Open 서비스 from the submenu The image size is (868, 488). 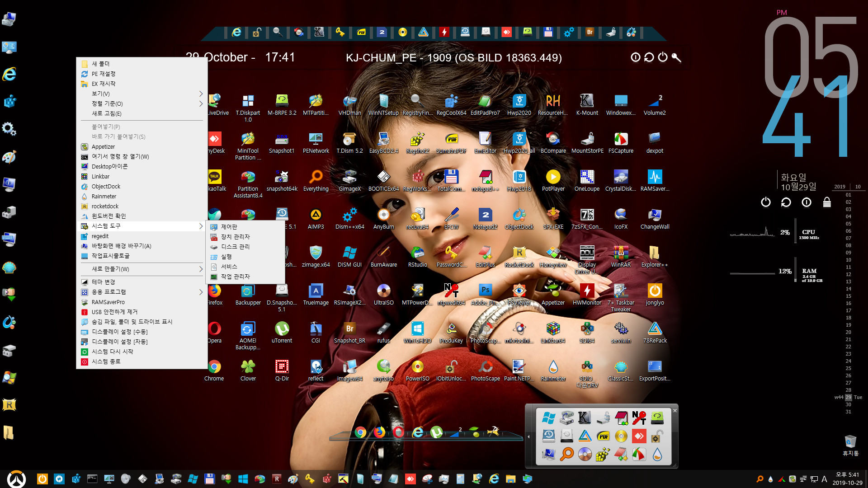point(245,267)
